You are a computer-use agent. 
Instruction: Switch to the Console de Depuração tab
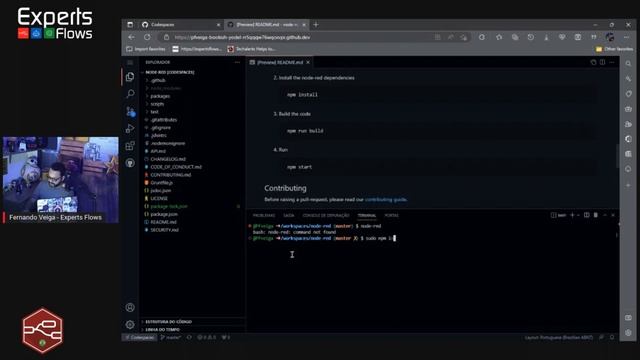point(326,215)
